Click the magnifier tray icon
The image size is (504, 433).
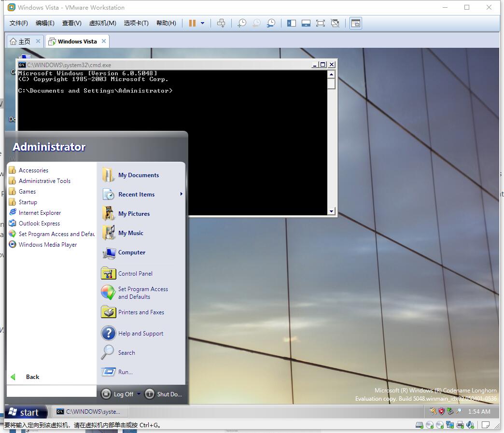tap(459, 411)
